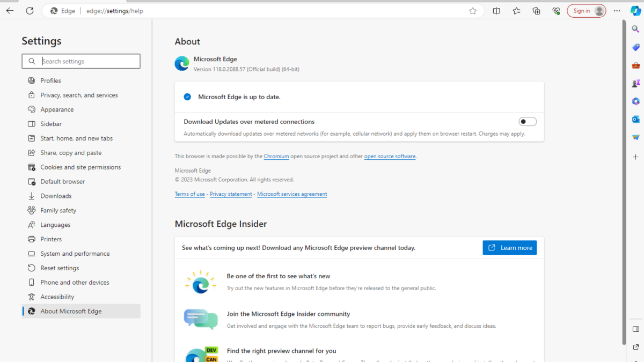Open the Privacy, search, and services section
Image resolution: width=644 pixels, height=362 pixels.
(79, 95)
